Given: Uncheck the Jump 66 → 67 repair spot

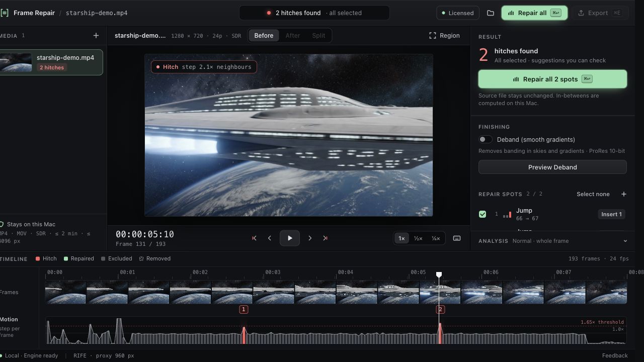Looking at the screenshot, I should pos(482,214).
